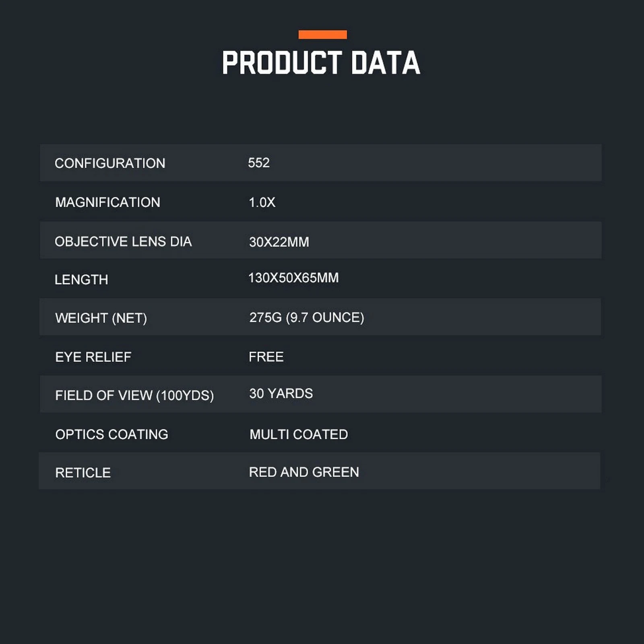Click the 30X22MM lens value
Screen dimensions: 644x644
(x=279, y=242)
